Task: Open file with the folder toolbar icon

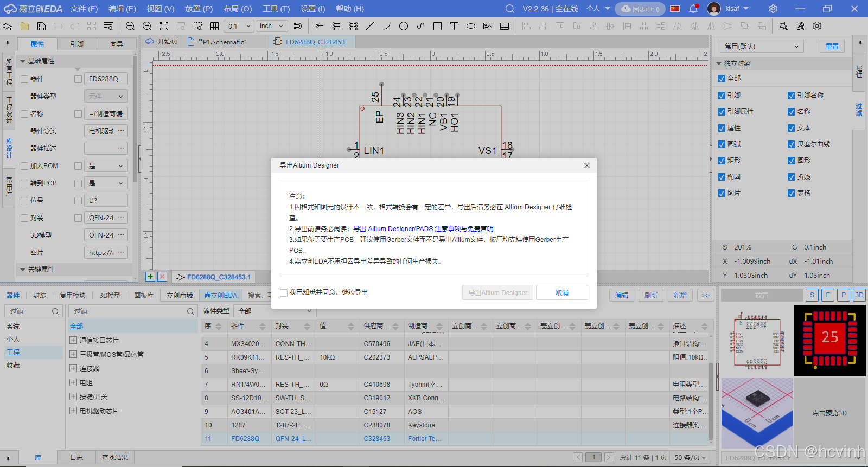Action: pos(25,26)
